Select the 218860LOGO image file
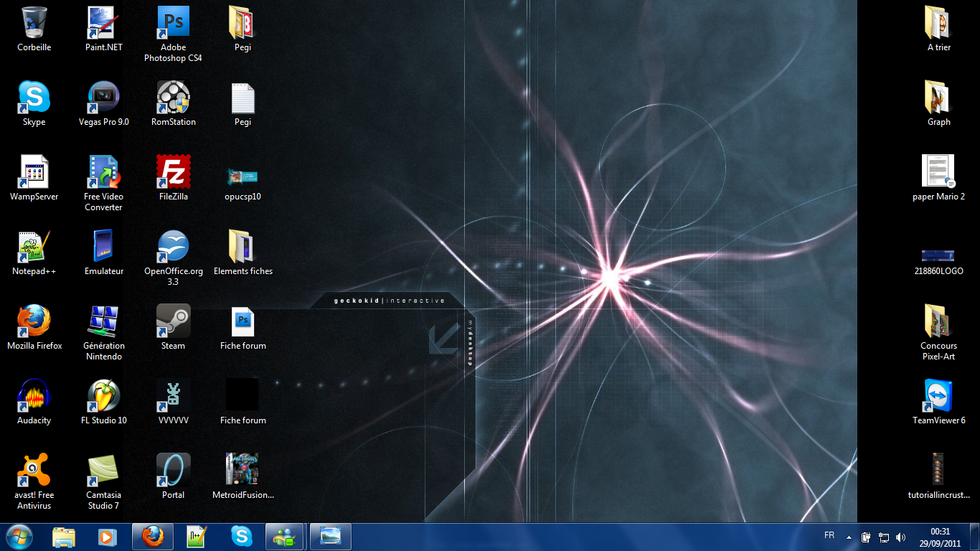Viewport: 980px width, 551px height. [938, 255]
